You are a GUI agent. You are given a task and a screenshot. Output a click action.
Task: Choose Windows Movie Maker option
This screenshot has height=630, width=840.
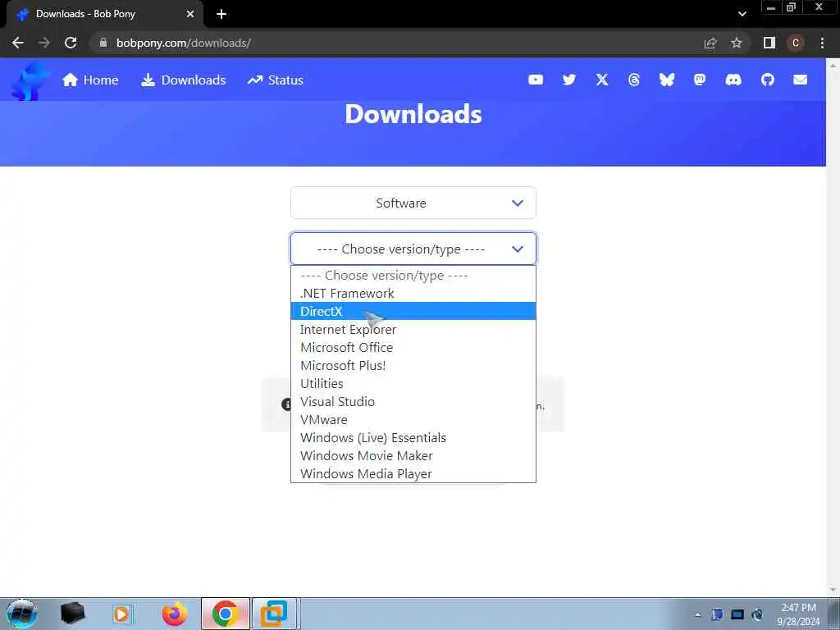pyautogui.click(x=413, y=455)
